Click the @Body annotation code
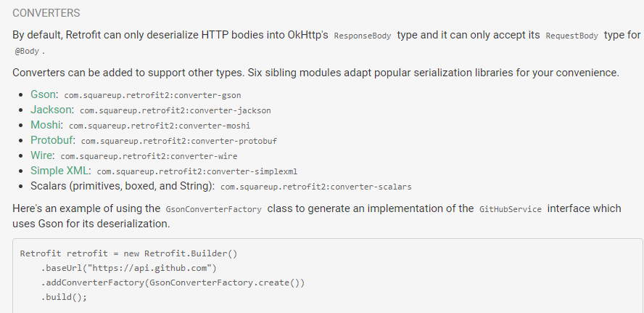The width and height of the screenshot is (644, 313). [x=27, y=52]
